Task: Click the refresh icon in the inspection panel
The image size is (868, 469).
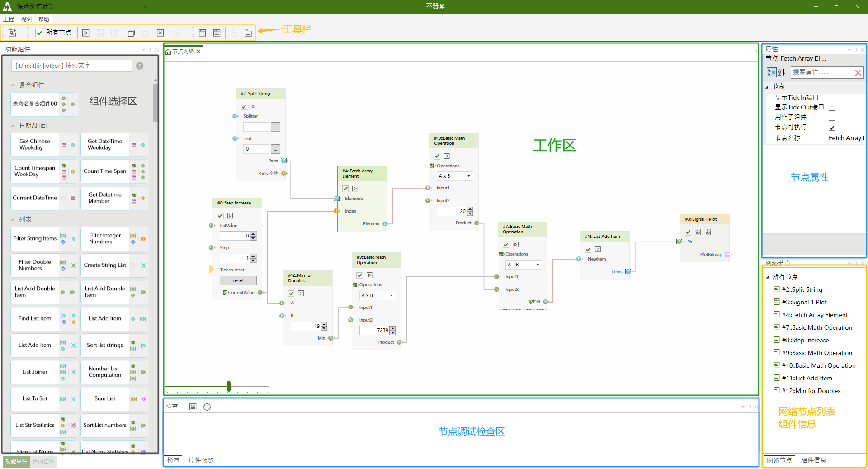Action: (x=207, y=407)
